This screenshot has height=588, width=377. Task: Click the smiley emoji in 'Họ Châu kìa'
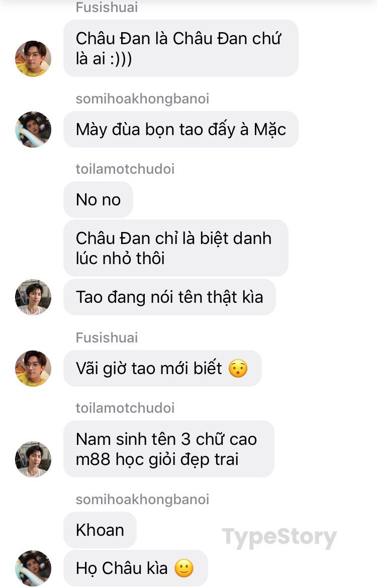[184, 568]
